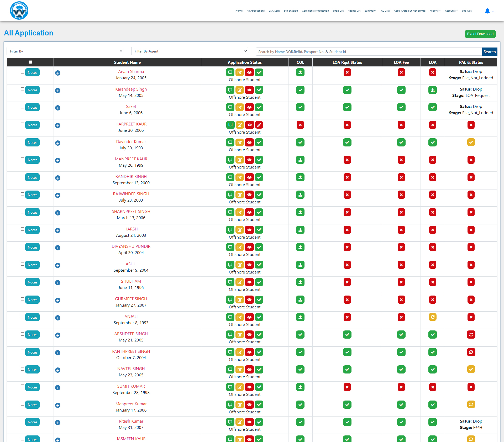This screenshot has height=442, width=504.
Task: Click the green comment icon for Saket
Action: [230, 107]
